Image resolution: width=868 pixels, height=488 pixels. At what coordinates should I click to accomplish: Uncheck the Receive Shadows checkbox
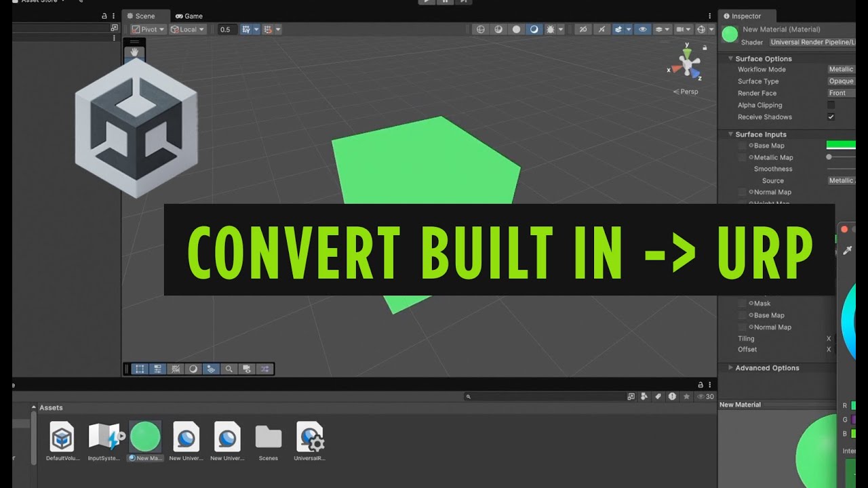[x=831, y=117]
